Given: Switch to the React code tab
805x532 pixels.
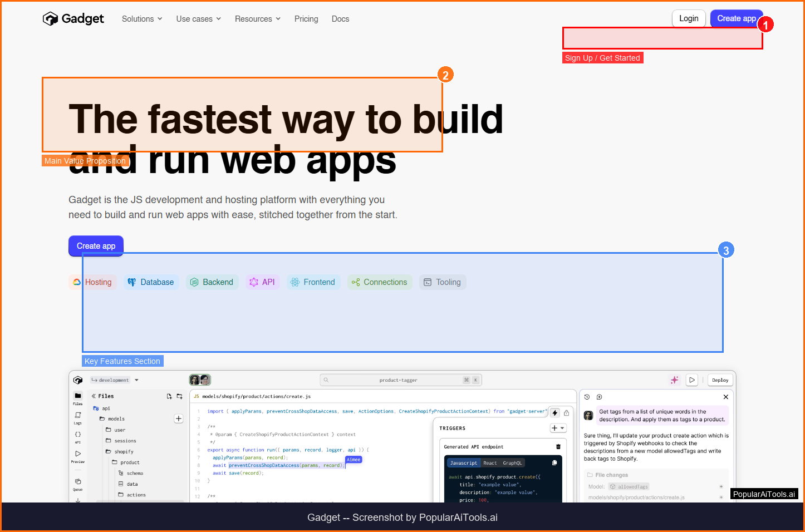Looking at the screenshot, I should click(x=490, y=463).
